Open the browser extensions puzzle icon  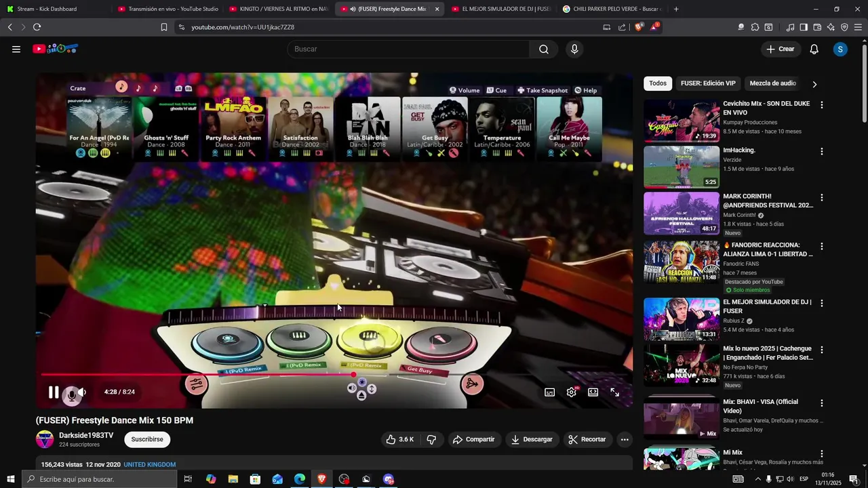[x=755, y=27]
